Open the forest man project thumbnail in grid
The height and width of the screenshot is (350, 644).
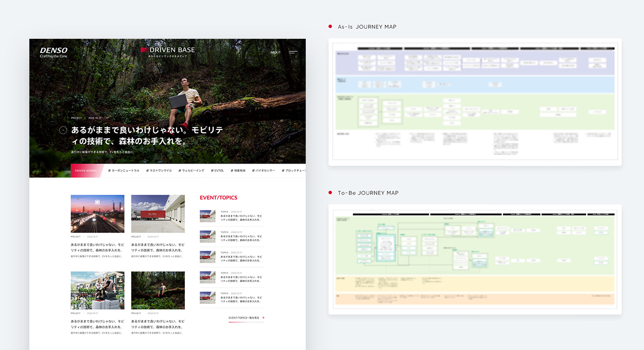(x=158, y=290)
